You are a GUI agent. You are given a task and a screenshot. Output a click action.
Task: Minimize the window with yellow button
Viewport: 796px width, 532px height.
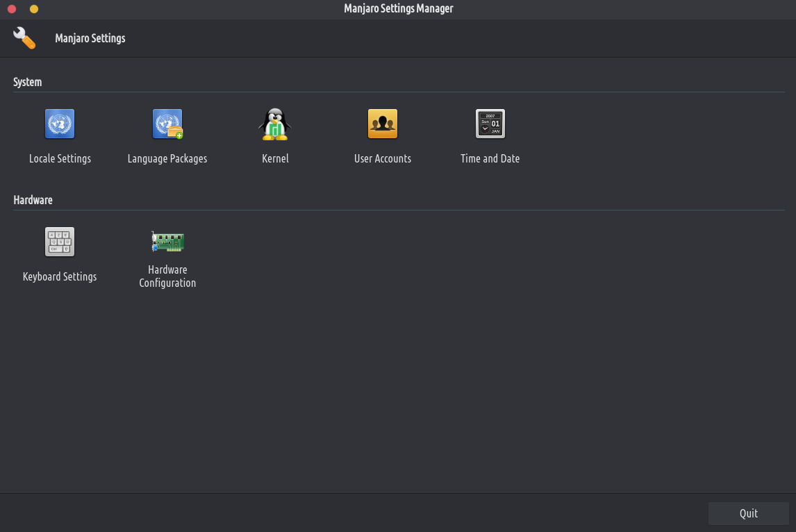point(34,9)
